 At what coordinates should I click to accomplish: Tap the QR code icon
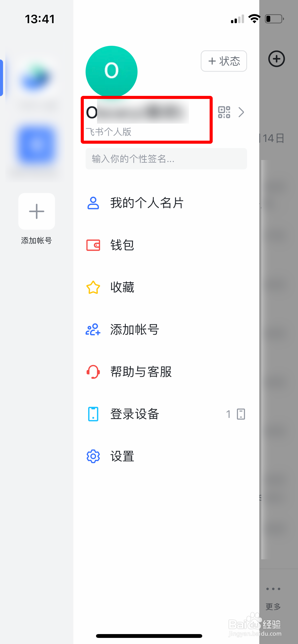point(224,112)
